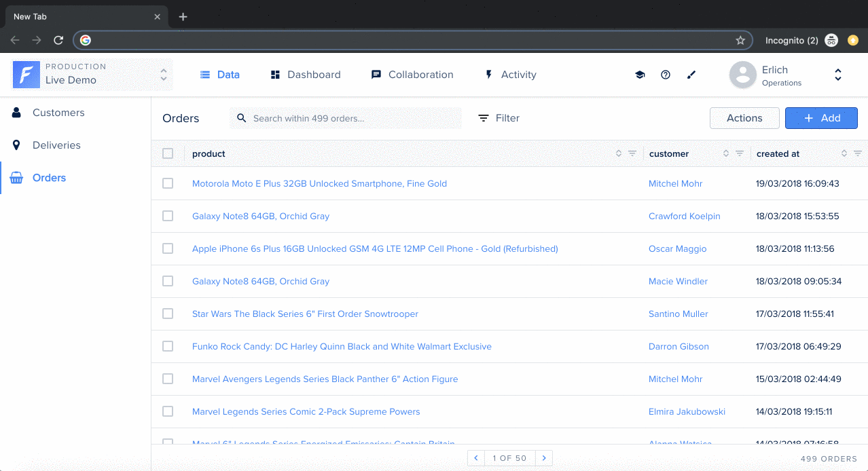Open customer Santino Muller link
The width and height of the screenshot is (868, 471).
tap(679, 314)
